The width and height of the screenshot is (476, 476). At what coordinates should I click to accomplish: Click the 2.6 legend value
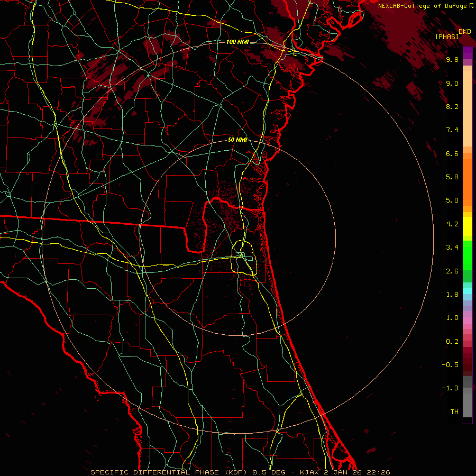pos(452,271)
